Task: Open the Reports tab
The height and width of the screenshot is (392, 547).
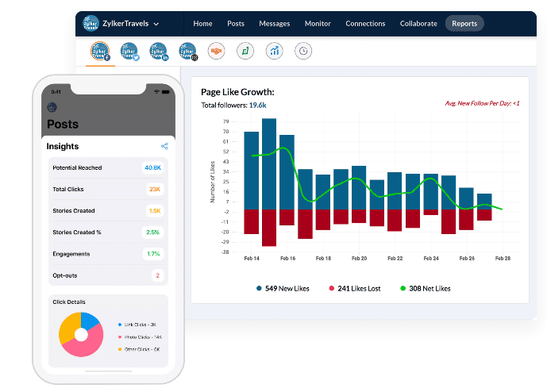Action: click(x=464, y=24)
